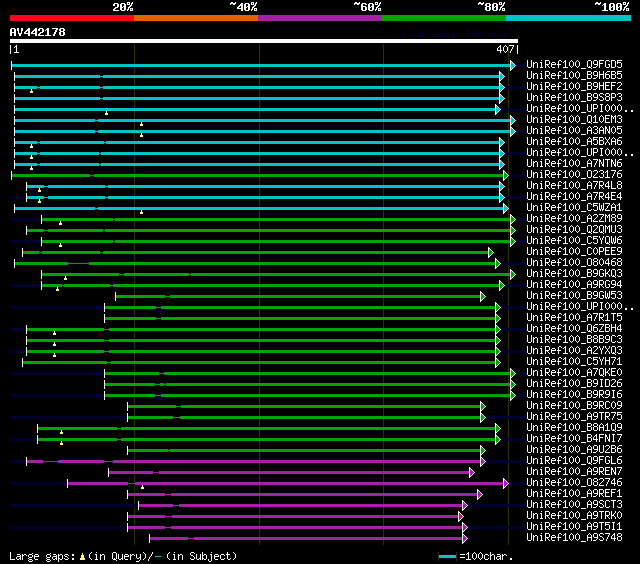This screenshot has height=564, width=640.
Task: Select the UniRef100_A2ZM89 label
Action: pos(574,219)
